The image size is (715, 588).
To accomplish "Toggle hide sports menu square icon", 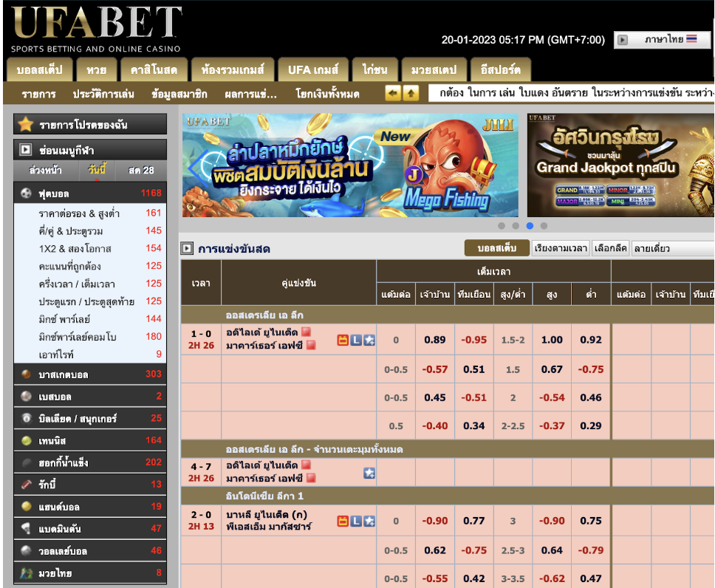I will 26,150.
